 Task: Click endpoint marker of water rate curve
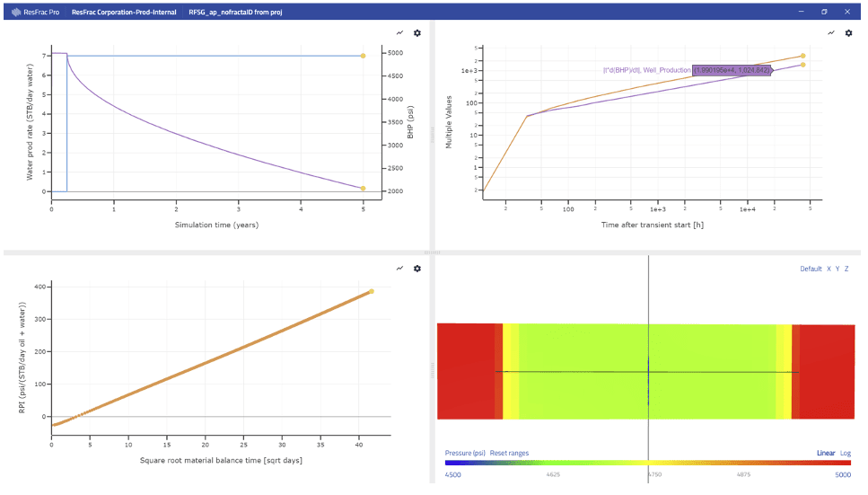364,56
